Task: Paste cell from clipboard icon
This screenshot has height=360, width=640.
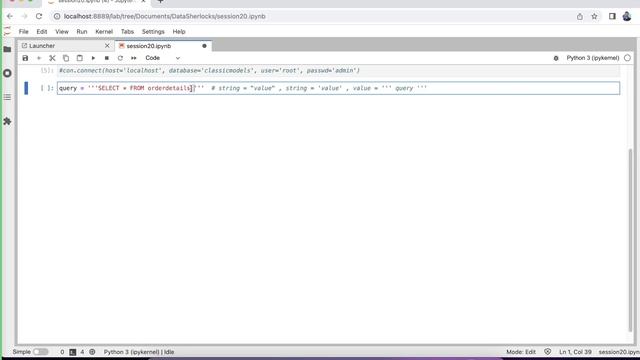Action: tap(80, 58)
